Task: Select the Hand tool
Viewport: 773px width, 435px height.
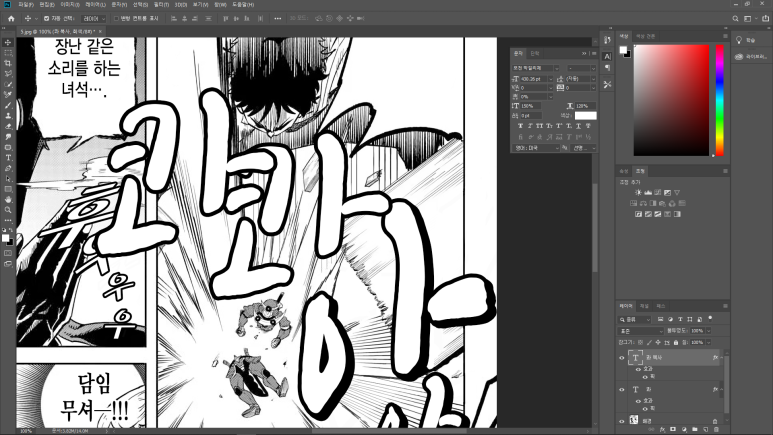Action: [8, 200]
